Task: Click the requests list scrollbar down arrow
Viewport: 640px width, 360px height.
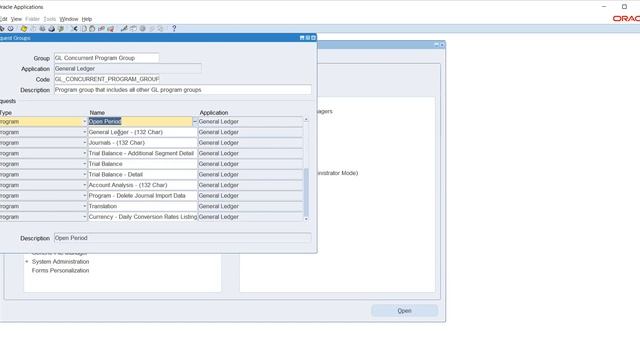Action: pos(306,219)
